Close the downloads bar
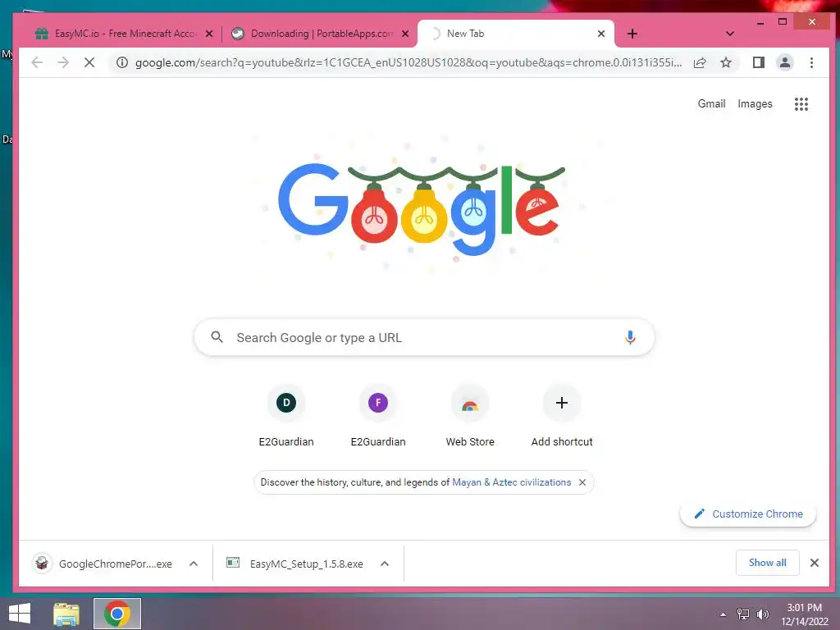The image size is (840, 630). click(x=815, y=563)
